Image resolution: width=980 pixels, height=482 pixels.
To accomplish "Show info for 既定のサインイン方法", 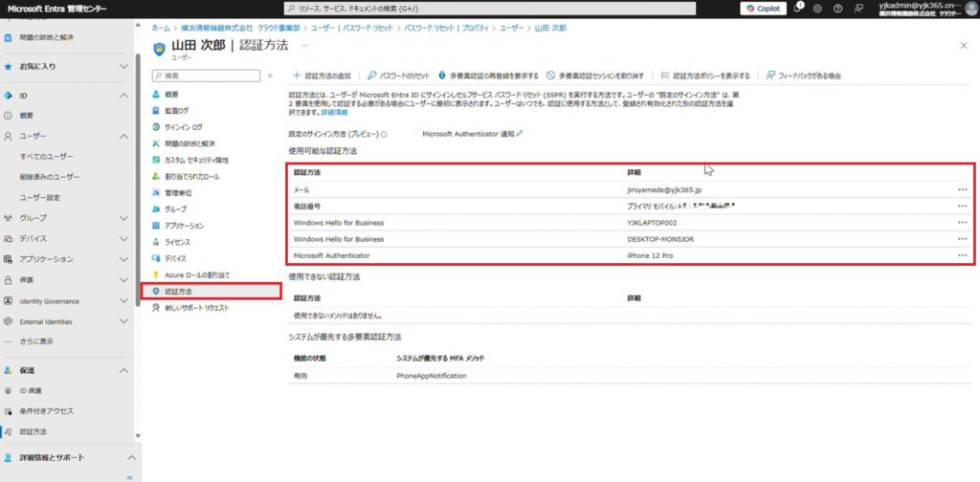I will [x=384, y=134].
